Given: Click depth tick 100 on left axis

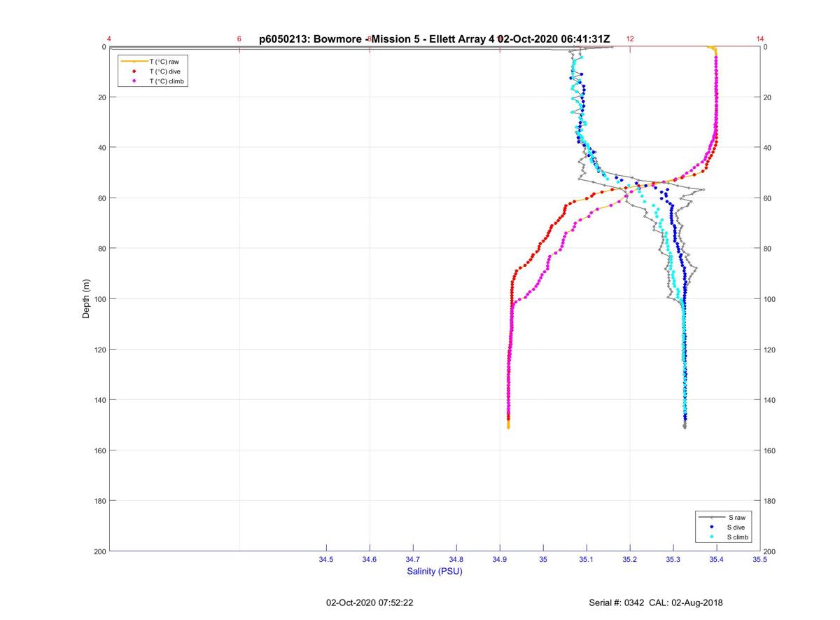Looking at the screenshot, I should coord(99,299).
